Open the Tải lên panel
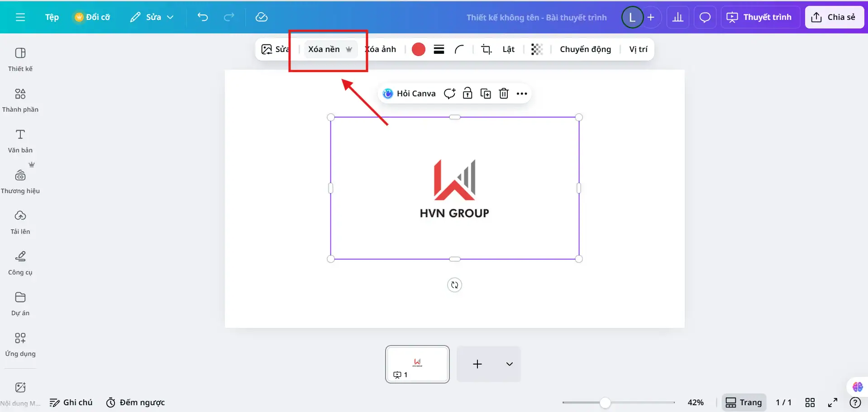This screenshot has height=412, width=868. coord(20,222)
